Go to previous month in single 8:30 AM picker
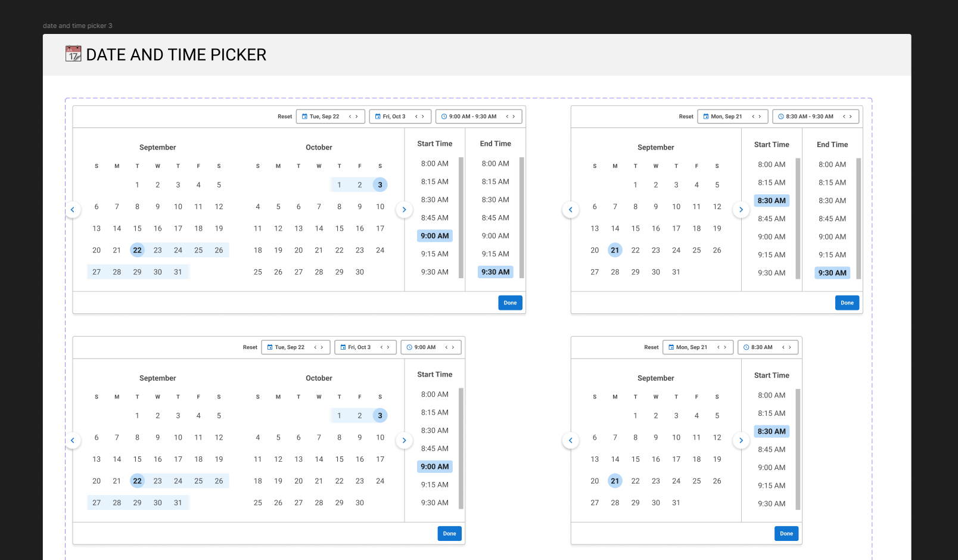The height and width of the screenshot is (560, 958). 571,440
